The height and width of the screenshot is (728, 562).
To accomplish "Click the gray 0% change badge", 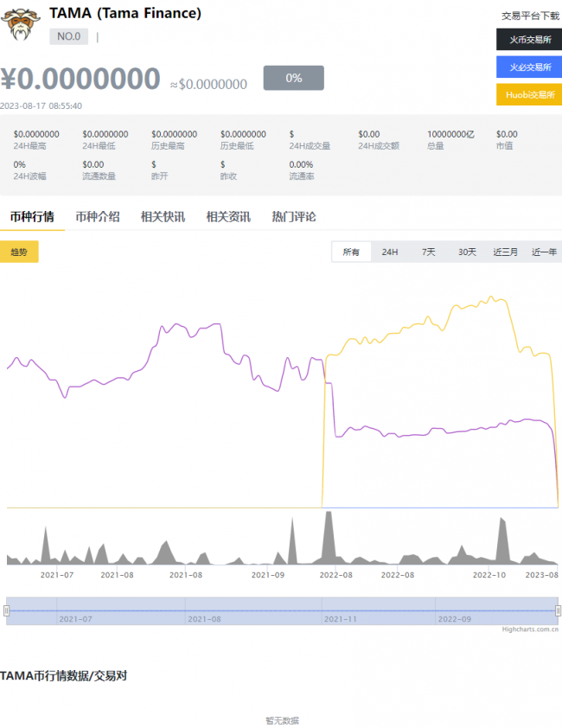I will click(294, 78).
